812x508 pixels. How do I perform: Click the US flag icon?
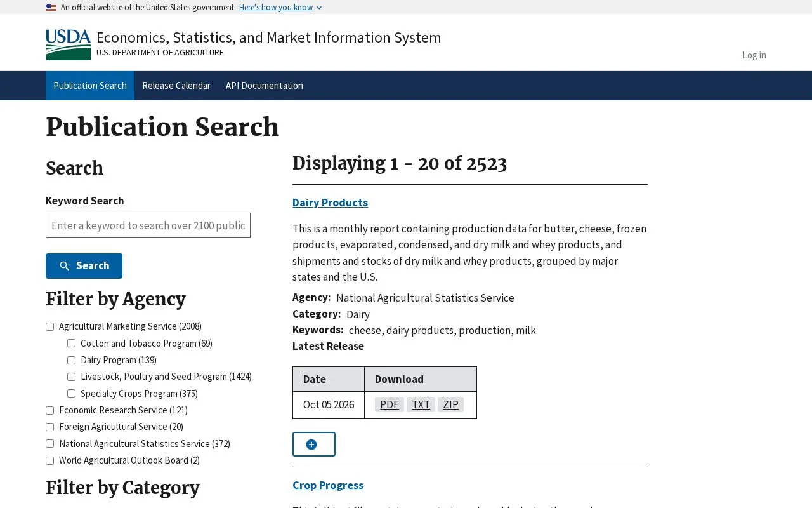point(51,8)
